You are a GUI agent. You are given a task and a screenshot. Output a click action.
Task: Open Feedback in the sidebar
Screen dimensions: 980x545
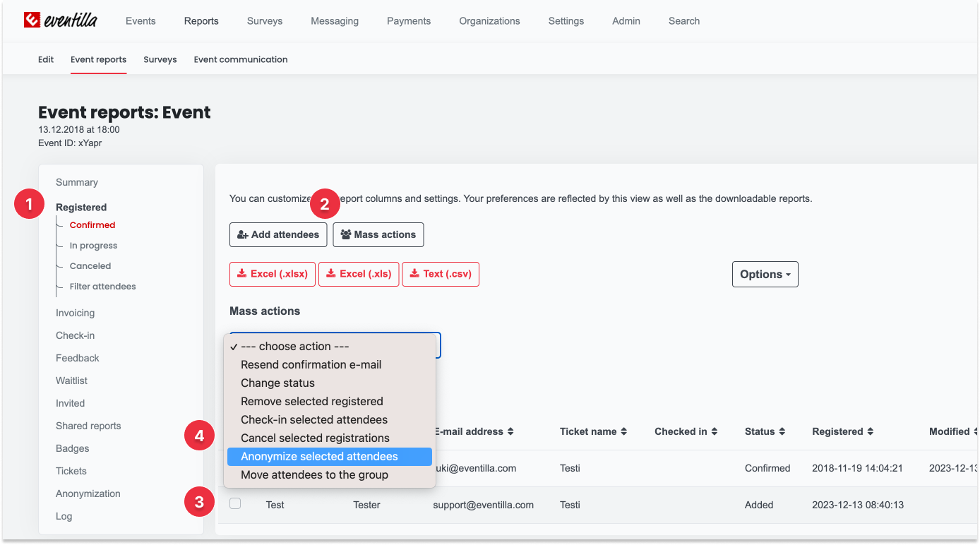point(78,358)
